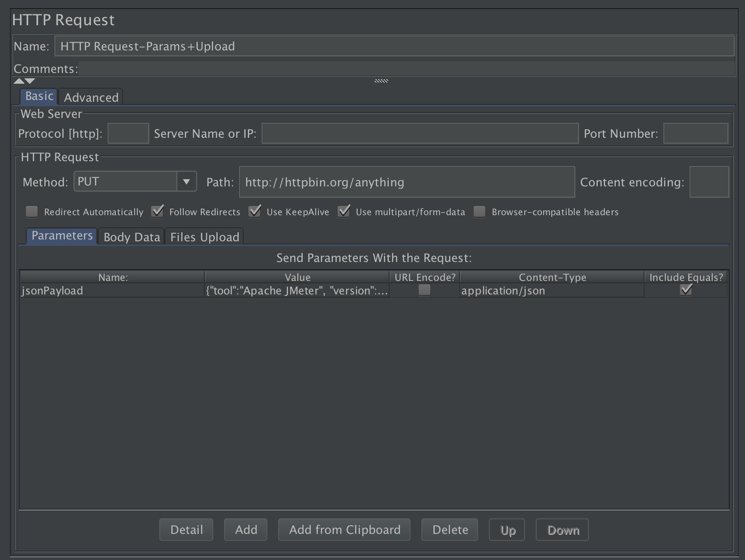
Task: Click the collapse up arrow below Comments
Action: tap(19, 81)
